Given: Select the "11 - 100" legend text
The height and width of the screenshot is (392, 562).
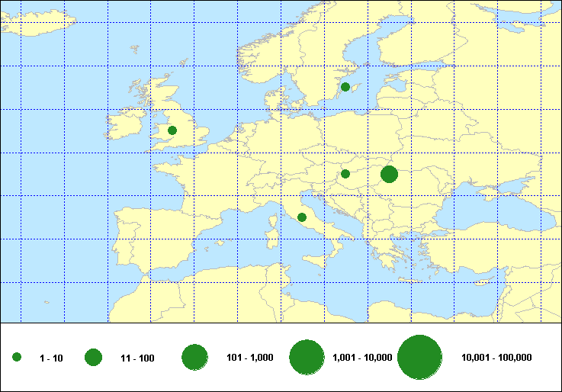Looking at the screenshot, I should (137, 358).
